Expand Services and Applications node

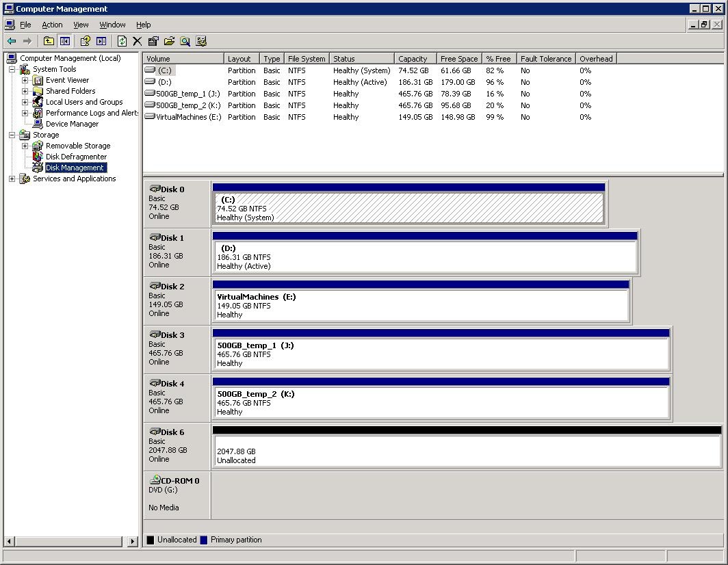pos(12,179)
